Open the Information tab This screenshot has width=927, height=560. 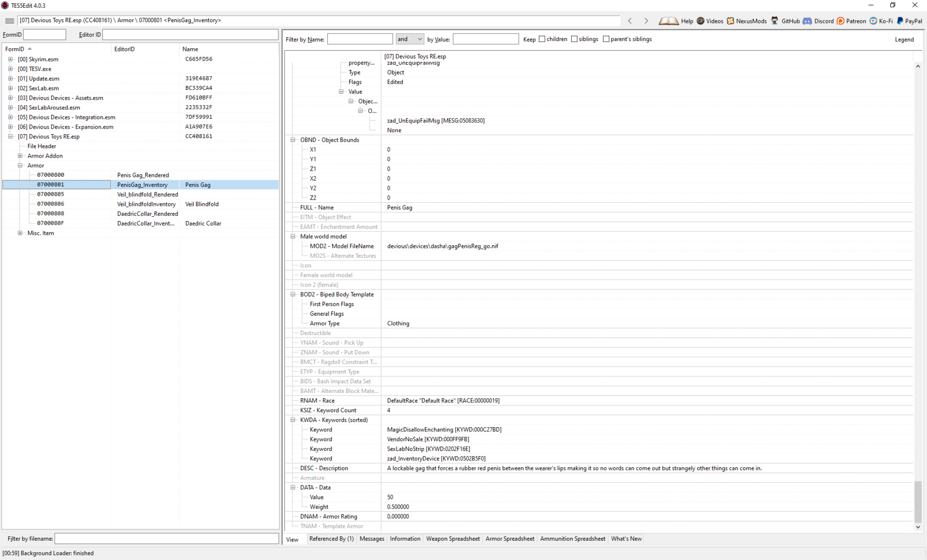(405, 539)
